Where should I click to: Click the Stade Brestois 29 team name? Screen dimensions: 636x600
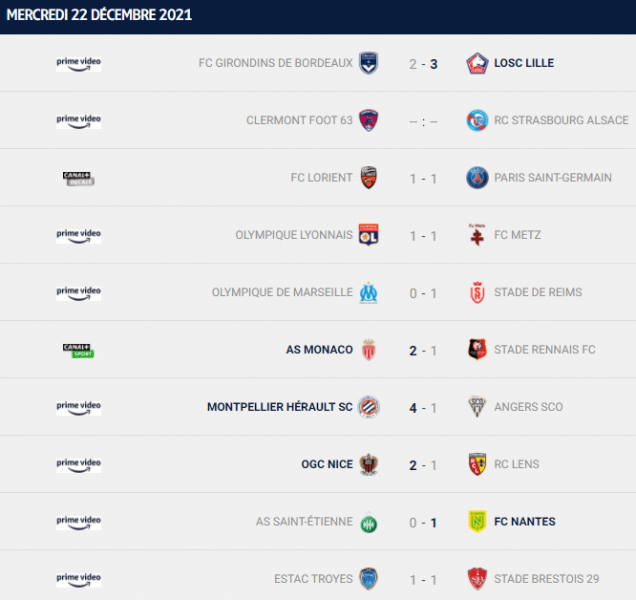click(x=546, y=579)
